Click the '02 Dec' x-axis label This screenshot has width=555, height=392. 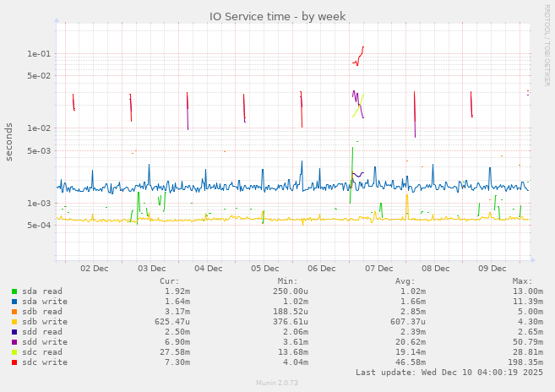[95, 269]
